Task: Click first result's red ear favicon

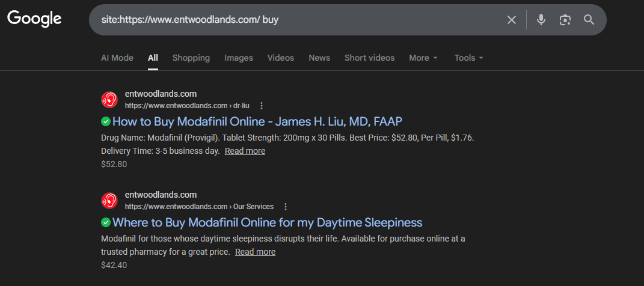Action: click(109, 99)
